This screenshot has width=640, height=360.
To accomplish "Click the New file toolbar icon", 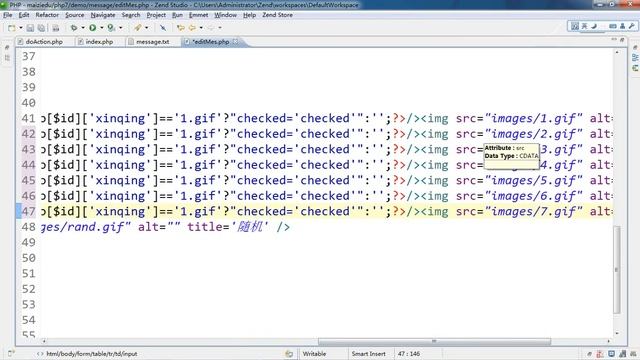I will coord(12,28).
